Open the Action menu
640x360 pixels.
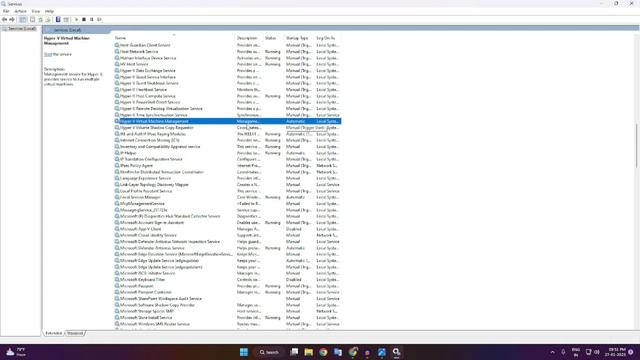[x=20, y=11]
